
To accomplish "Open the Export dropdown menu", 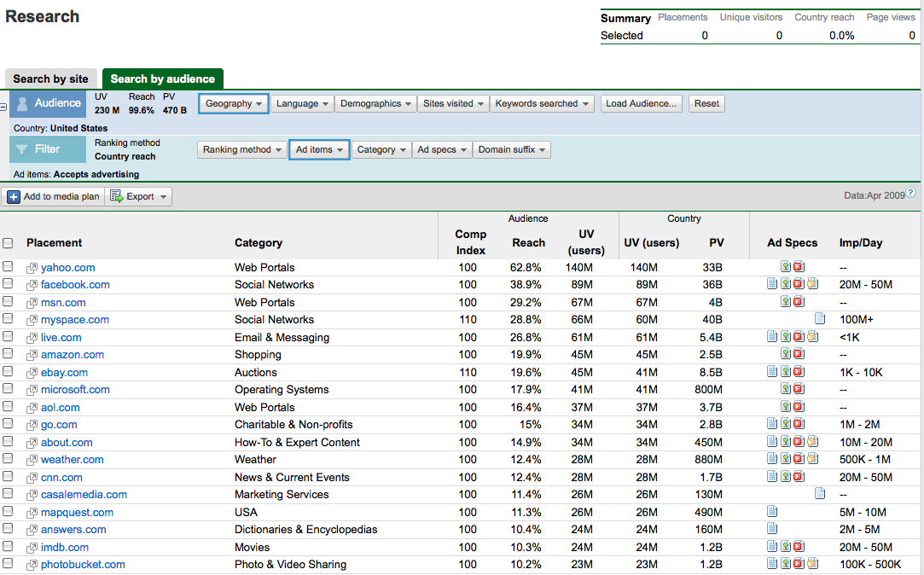I will 140,197.
